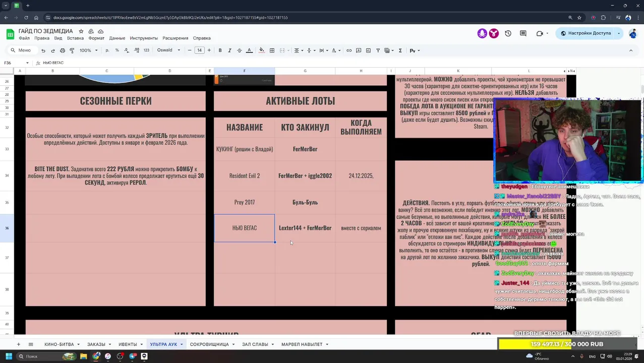Undo the last action in toolbar
The width and height of the screenshot is (644, 363).
pyautogui.click(x=43, y=50)
